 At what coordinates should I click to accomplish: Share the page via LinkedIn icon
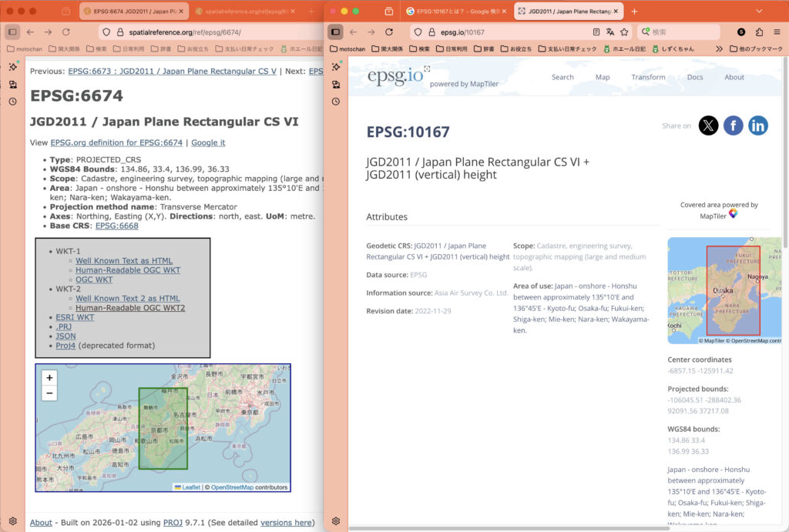(758, 125)
